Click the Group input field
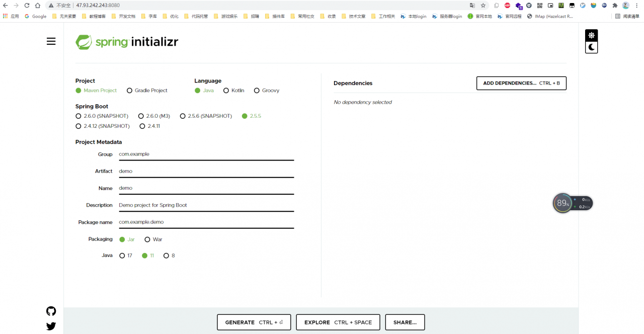Screen dimensions: 644x334 pyautogui.click(x=206, y=154)
